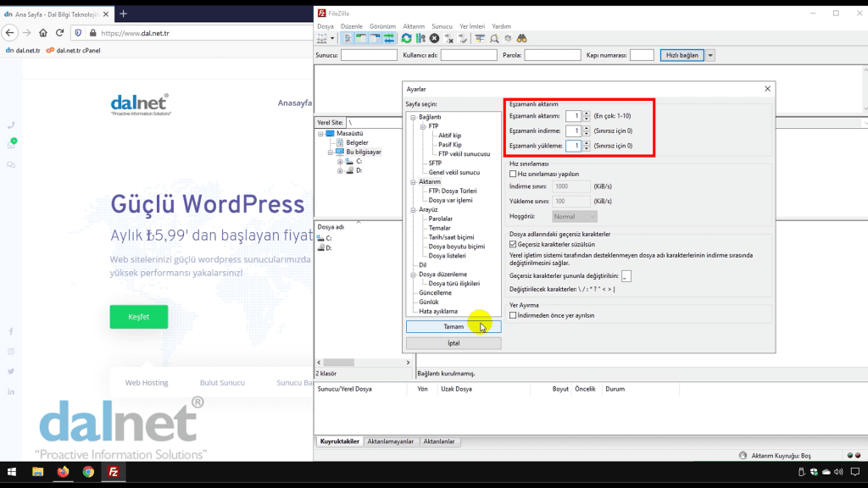Click the Parola input field
This screenshot has width=868, height=488.
click(553, 55)
